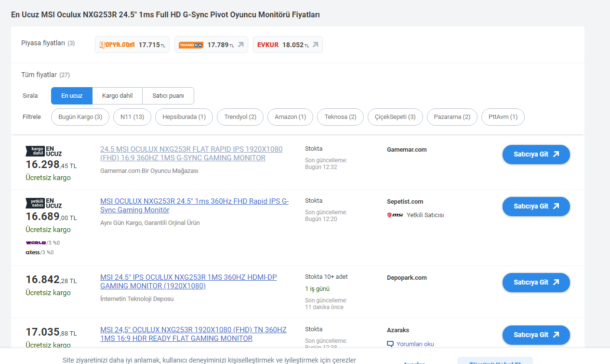This screenshot has width=610, height=364.
Task: Click the 'Son güncelleme: Bugün 12:32' text
Action: point(326,164)
